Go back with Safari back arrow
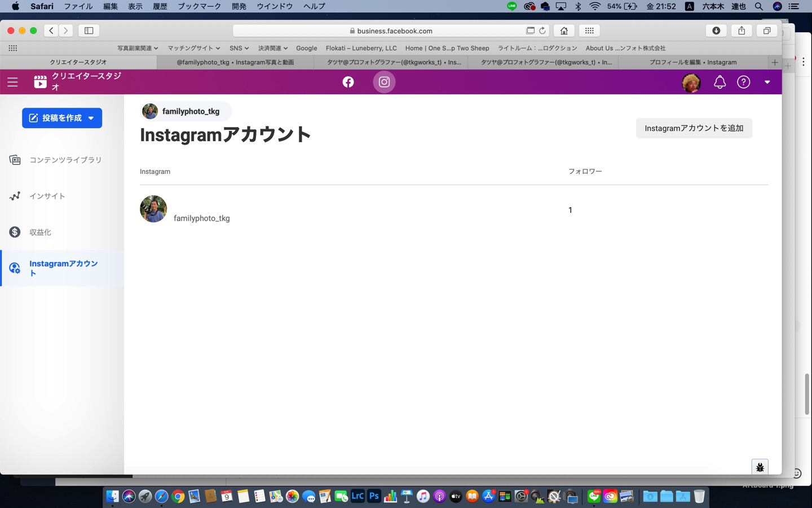 click(51, 30)
